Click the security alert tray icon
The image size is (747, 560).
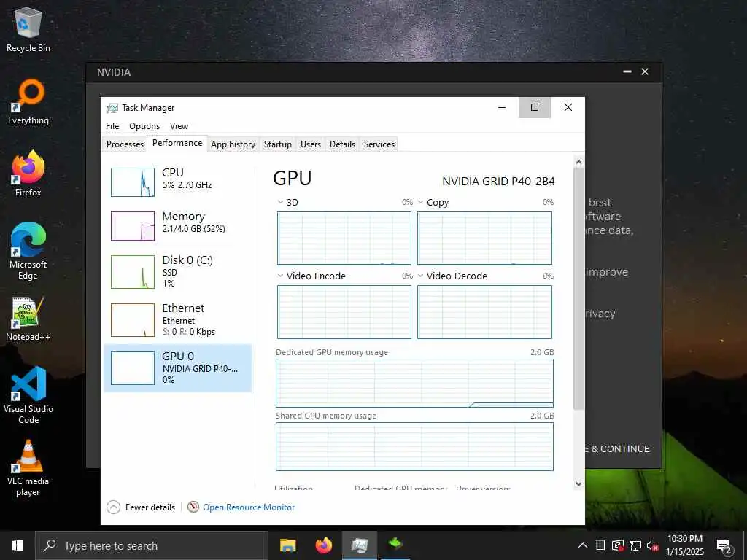(x=618, y=545)
